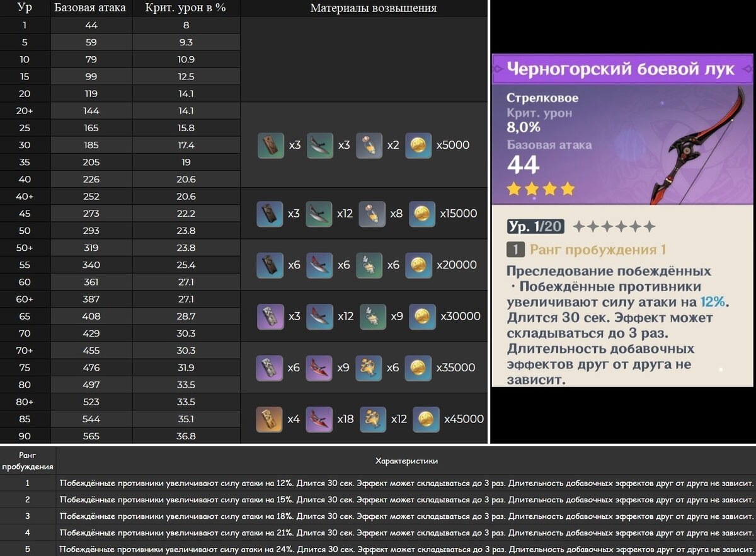Click the arrowhead icon in the x15000 row
This screenshot has height=556, width=756.
click(318, 214)
